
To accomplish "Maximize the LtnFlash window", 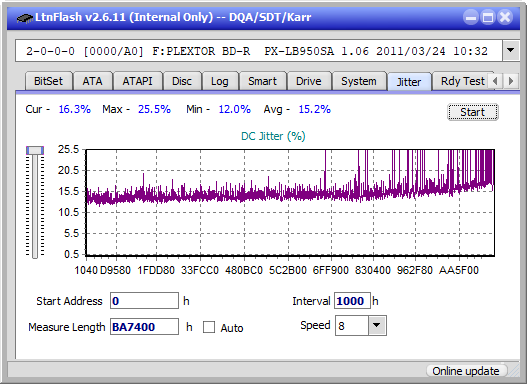I will 488,17.
